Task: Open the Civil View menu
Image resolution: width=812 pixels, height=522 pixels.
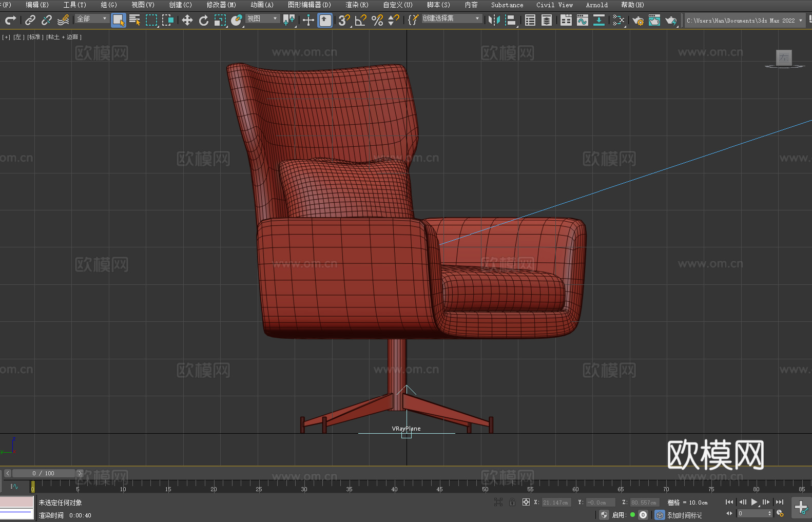Action: [x=554, y=5]
